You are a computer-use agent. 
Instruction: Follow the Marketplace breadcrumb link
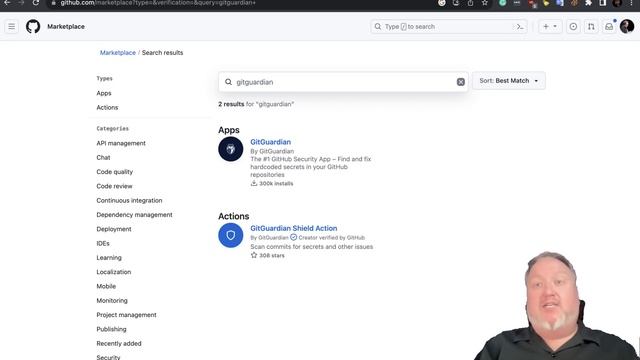tap(118, 53)
